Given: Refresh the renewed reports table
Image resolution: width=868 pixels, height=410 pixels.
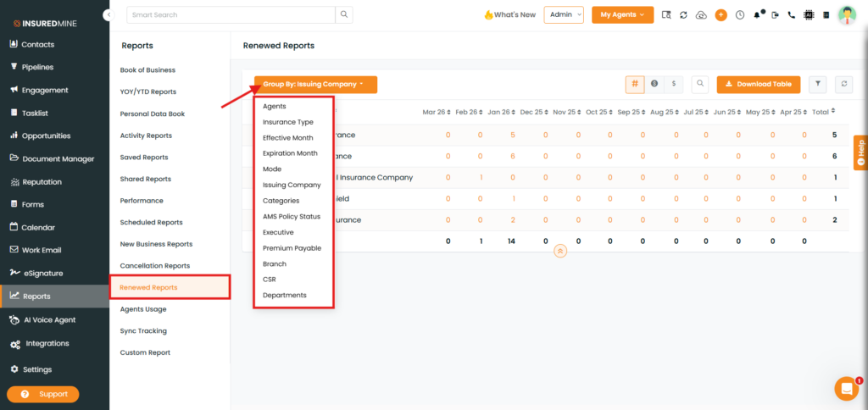Looking at the screenshot, I should (x=843, y=84).
